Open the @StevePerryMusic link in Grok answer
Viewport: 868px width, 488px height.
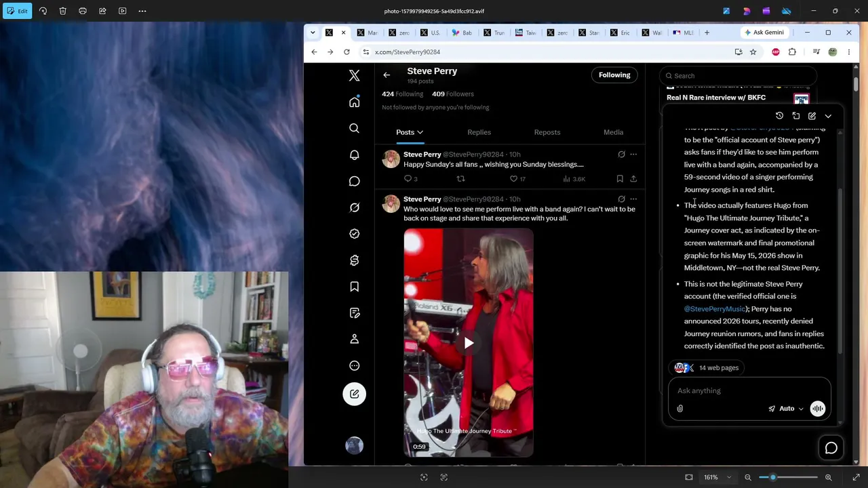point(715,309)
